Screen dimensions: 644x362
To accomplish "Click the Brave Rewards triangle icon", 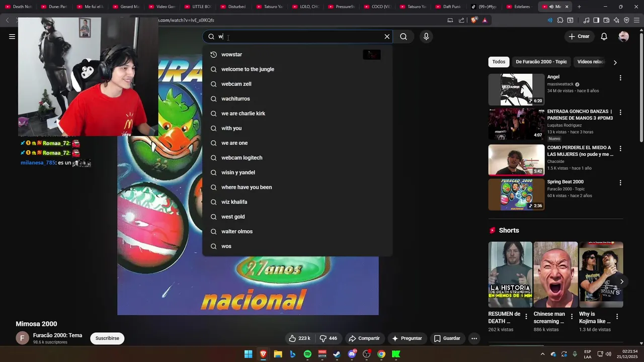I will pyautogui.click(x=485, y=20).
